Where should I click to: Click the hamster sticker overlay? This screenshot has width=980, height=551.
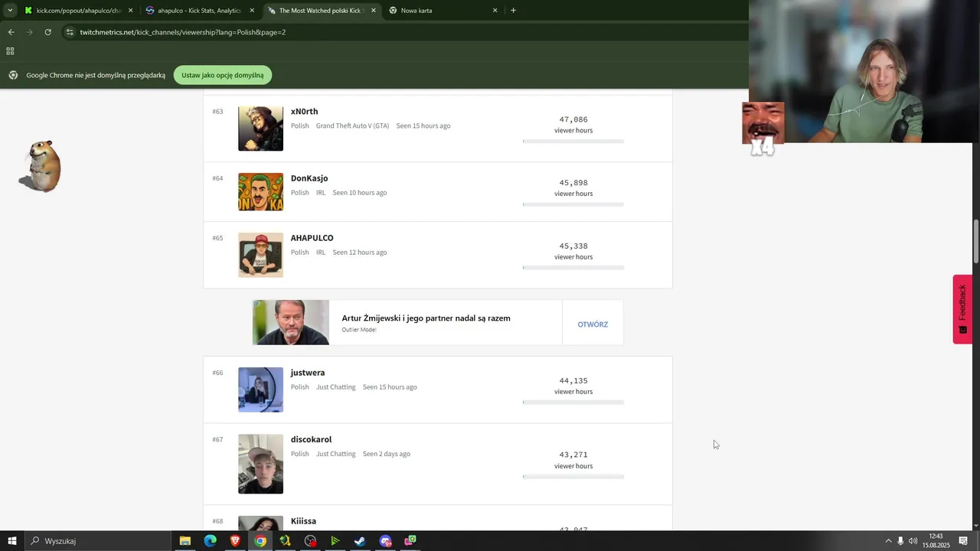(41, 166)
